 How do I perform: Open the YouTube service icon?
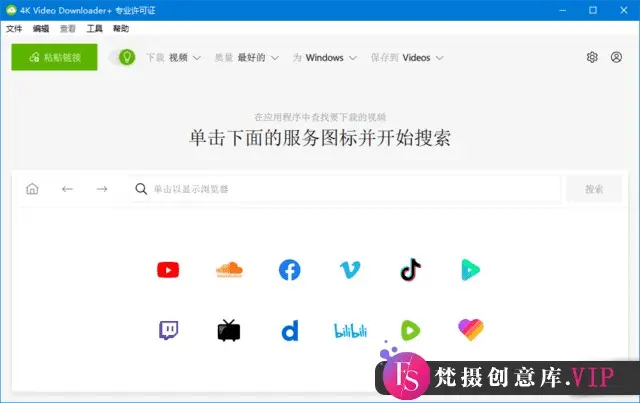[x=168, y=270]
